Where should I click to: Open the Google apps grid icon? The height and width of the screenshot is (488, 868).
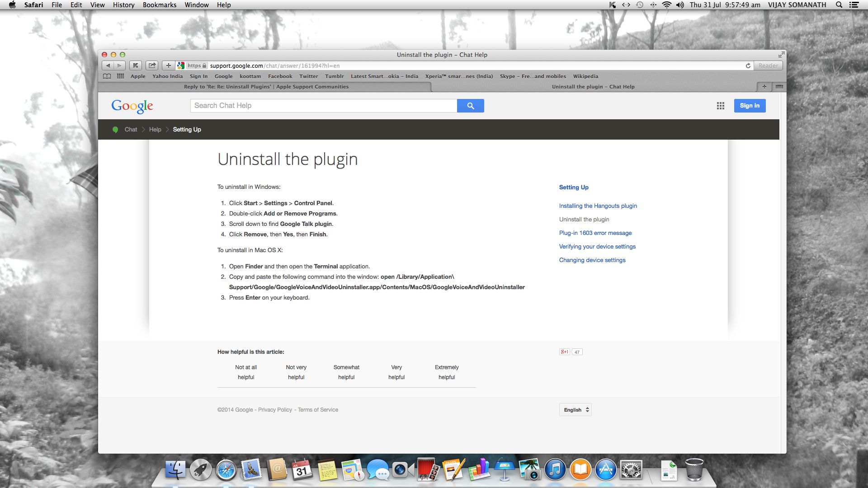click(721, 106)
